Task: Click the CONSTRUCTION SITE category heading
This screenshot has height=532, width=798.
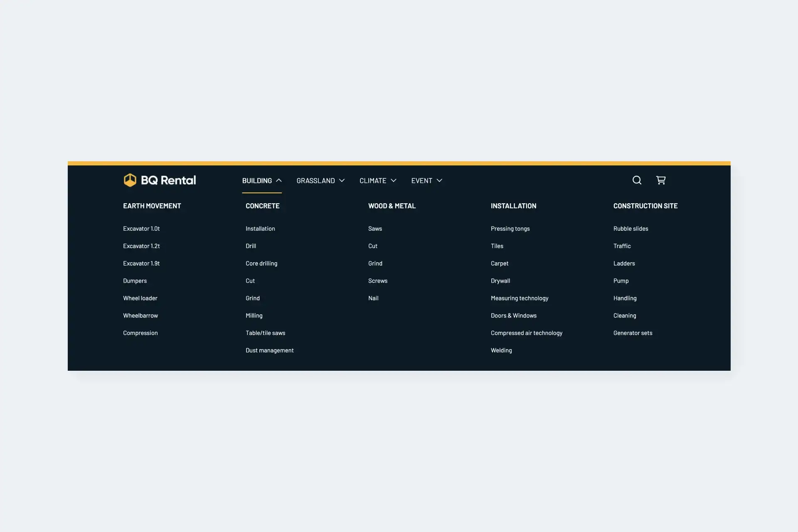Action: (645, 205)
